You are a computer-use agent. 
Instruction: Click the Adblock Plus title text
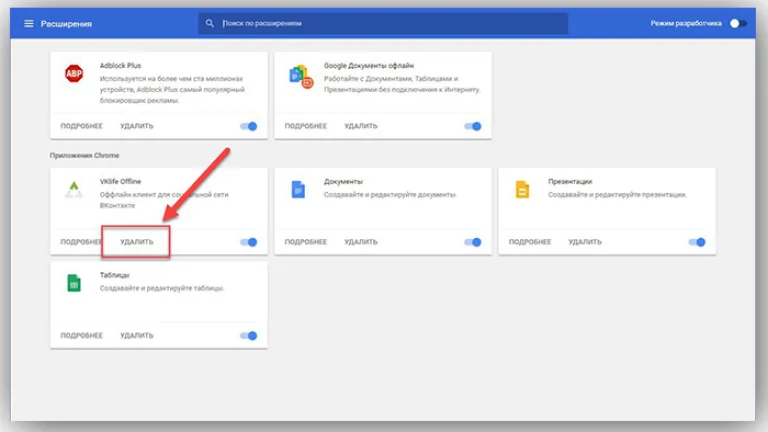coord(120,65)
